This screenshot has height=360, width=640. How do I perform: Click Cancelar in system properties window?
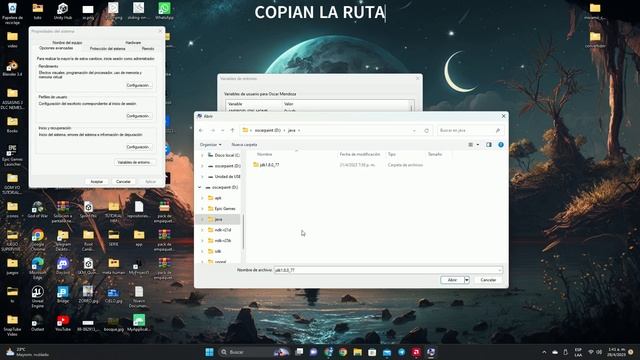pyautogui.click(x=123, y=182)
